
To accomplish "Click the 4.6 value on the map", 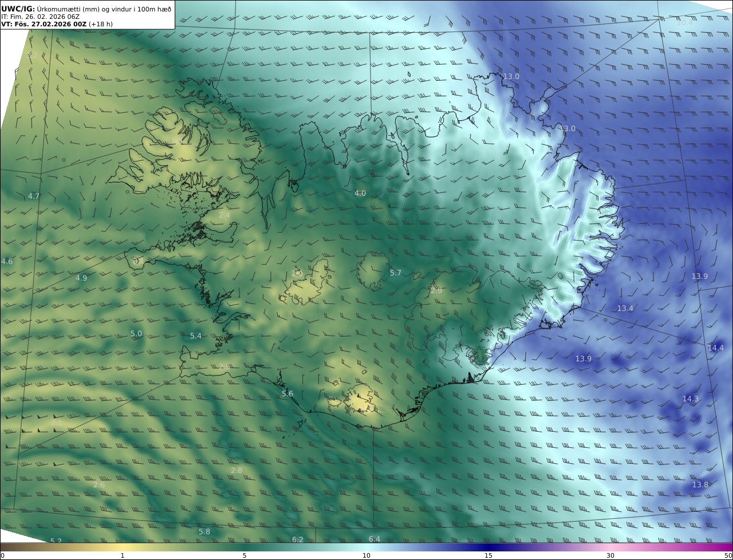I will pos(7,261).
